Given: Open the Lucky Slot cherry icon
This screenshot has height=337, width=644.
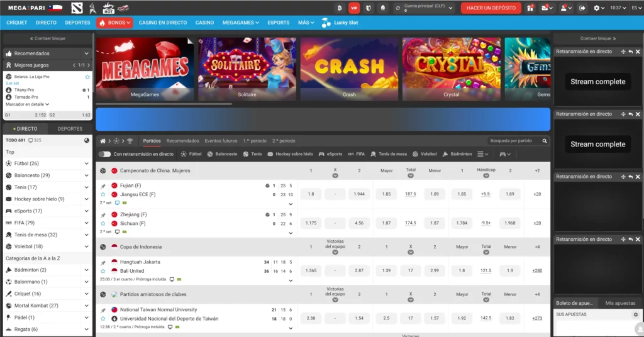Looking at the screenshot, I should coord(326,23).
